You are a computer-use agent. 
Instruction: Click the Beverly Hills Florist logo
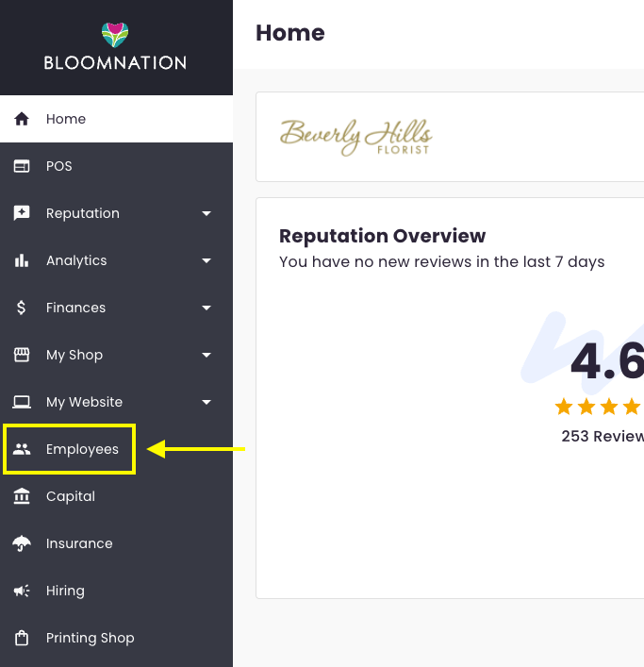(355, 137)
